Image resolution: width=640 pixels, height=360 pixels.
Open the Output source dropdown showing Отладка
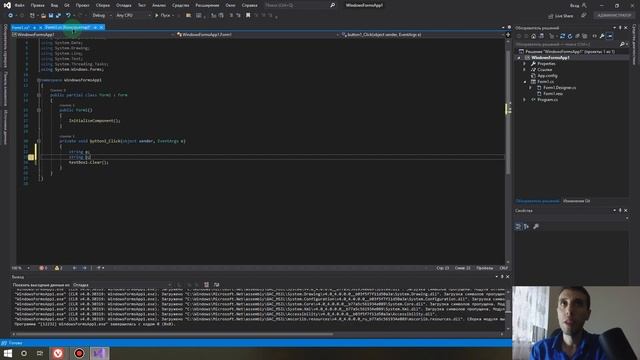tap(122, 285)
